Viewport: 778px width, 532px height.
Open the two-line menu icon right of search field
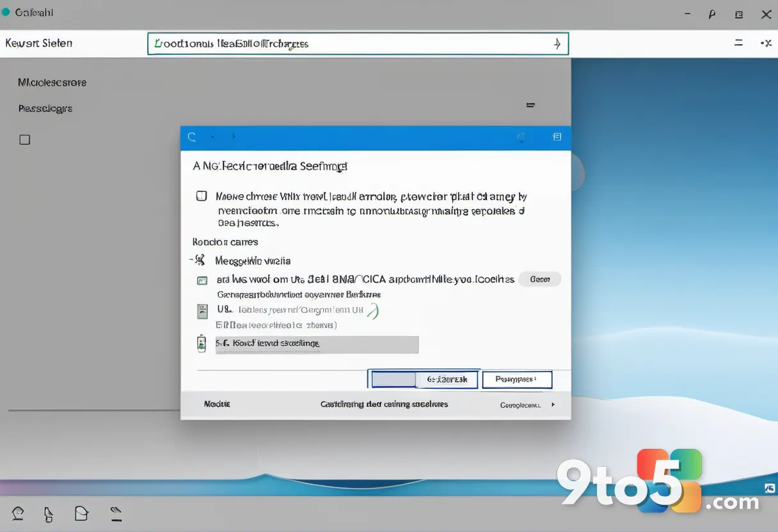pos(738,43)
